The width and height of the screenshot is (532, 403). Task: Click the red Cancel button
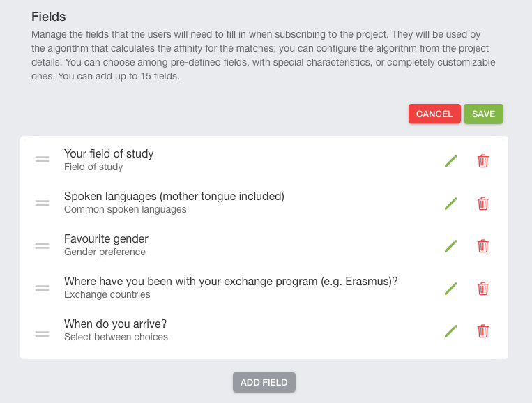click(x=434, y=114)
